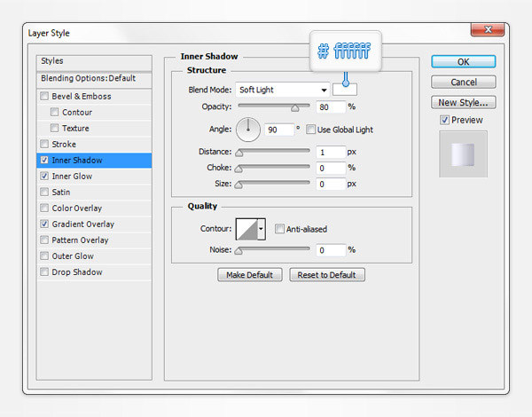Select the Inner Glow style entry
Viewport: 532px width, 417px height.
click(x=72, y=177)
